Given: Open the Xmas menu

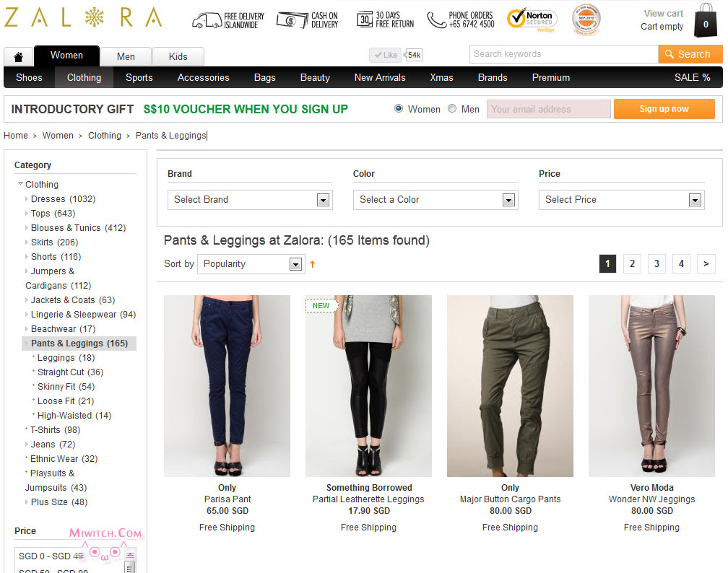Looking at the screenshot, I should coord(441,77).
